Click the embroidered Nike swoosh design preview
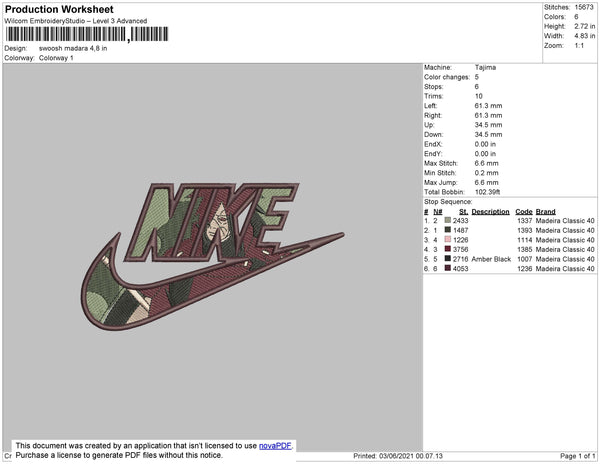 point(212,256)
